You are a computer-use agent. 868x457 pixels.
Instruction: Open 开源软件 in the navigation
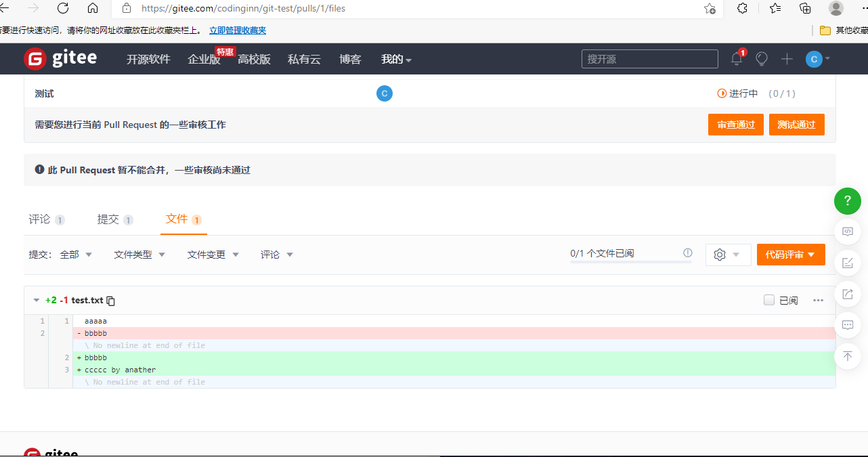148,59
